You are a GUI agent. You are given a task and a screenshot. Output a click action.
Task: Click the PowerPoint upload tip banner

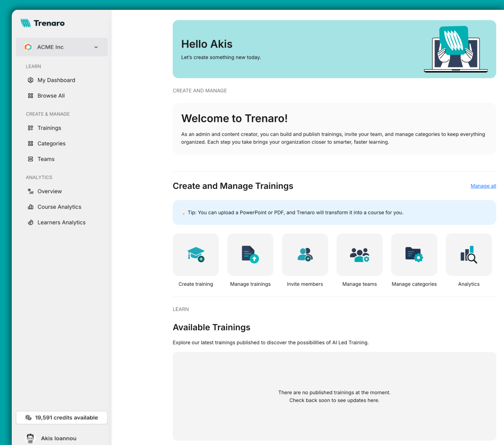(x=334, y=212)
